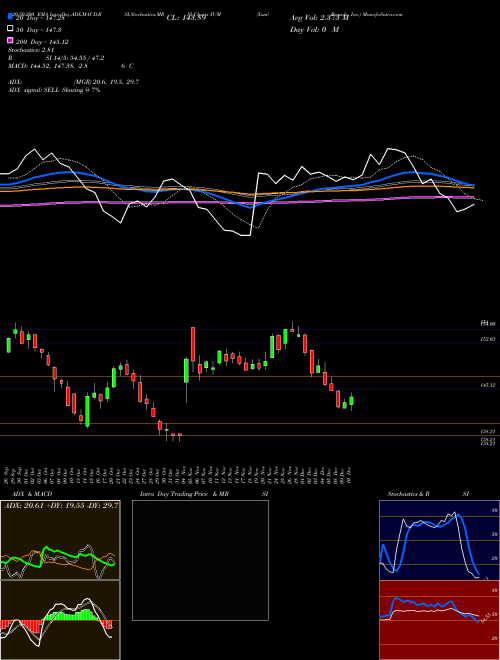Screen dimensions: 500x660
Task: Click the 152.03 price axis label
Action: pos(488,339)
